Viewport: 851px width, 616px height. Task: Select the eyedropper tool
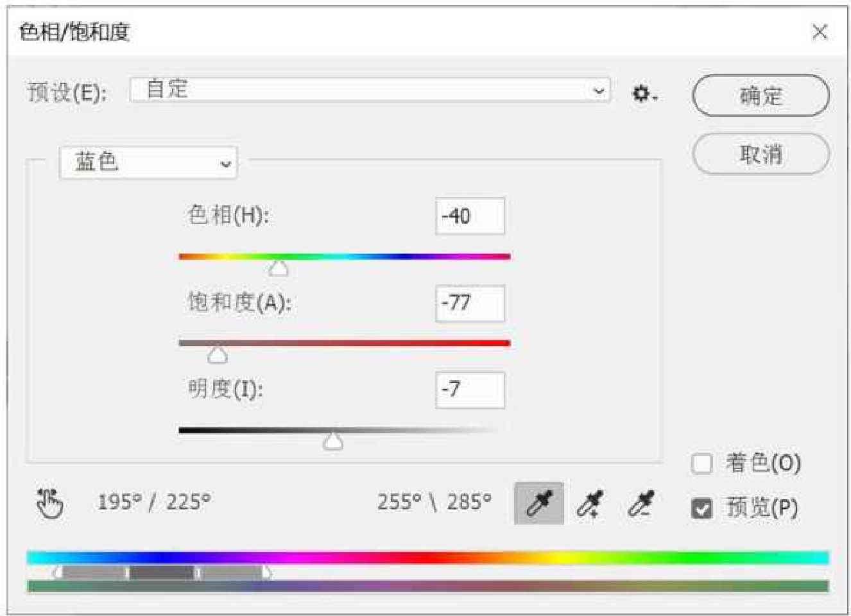click(x=538, y=503)
